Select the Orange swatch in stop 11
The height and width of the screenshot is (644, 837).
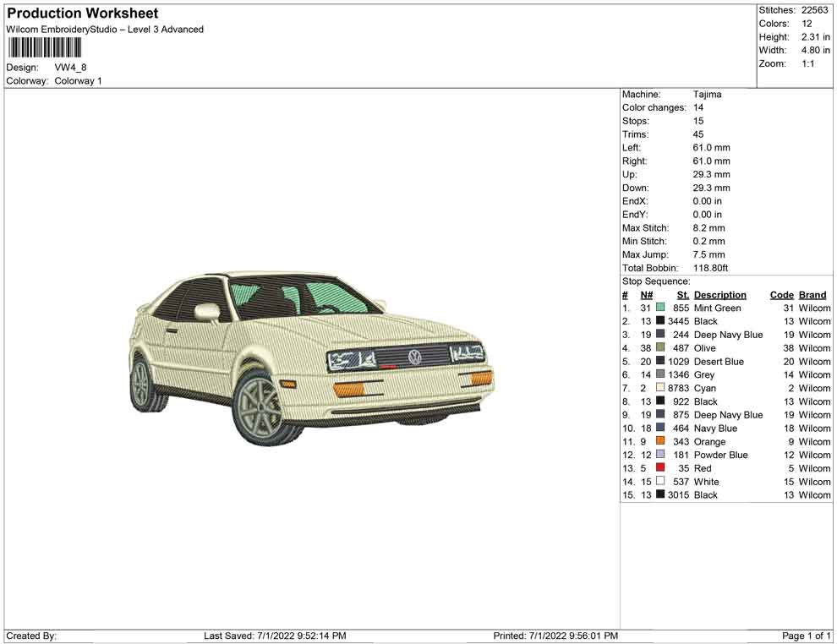point(660,442)
